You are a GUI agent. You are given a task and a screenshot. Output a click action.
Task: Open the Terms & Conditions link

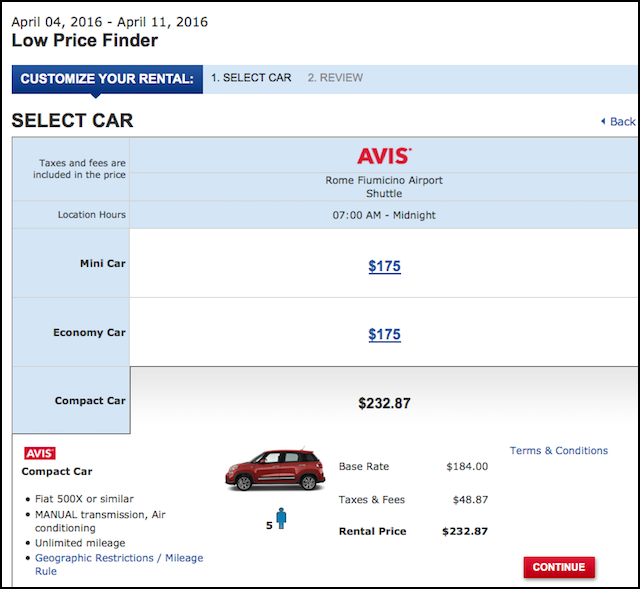click(x=558, y=451)
